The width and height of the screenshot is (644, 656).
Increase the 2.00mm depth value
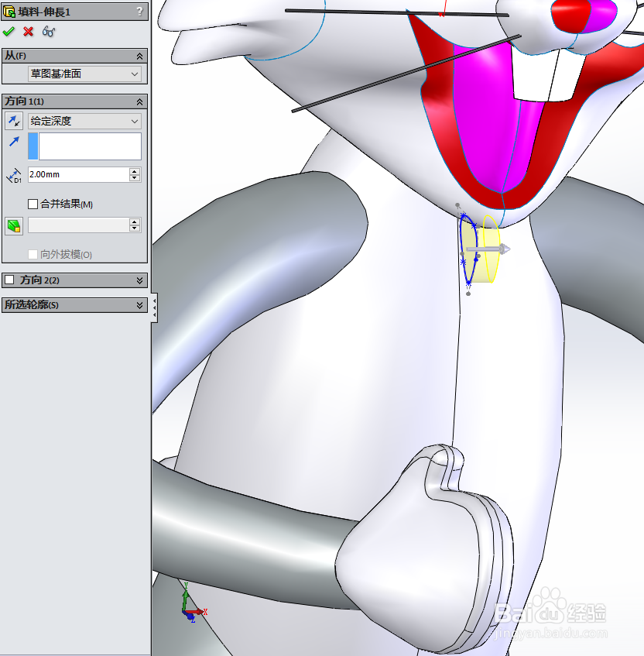pos(135,171)
